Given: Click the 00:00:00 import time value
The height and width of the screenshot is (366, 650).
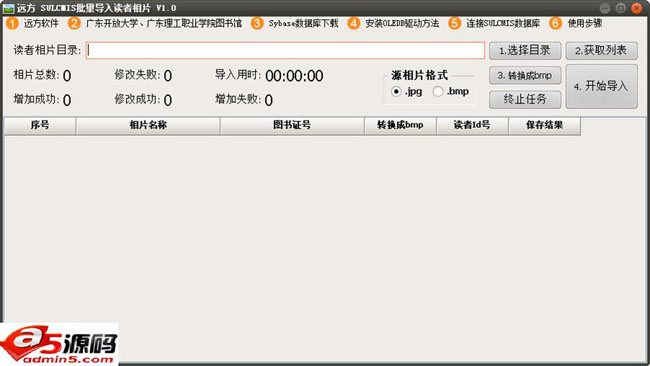Looking at the screenshot, I should 294,76.
